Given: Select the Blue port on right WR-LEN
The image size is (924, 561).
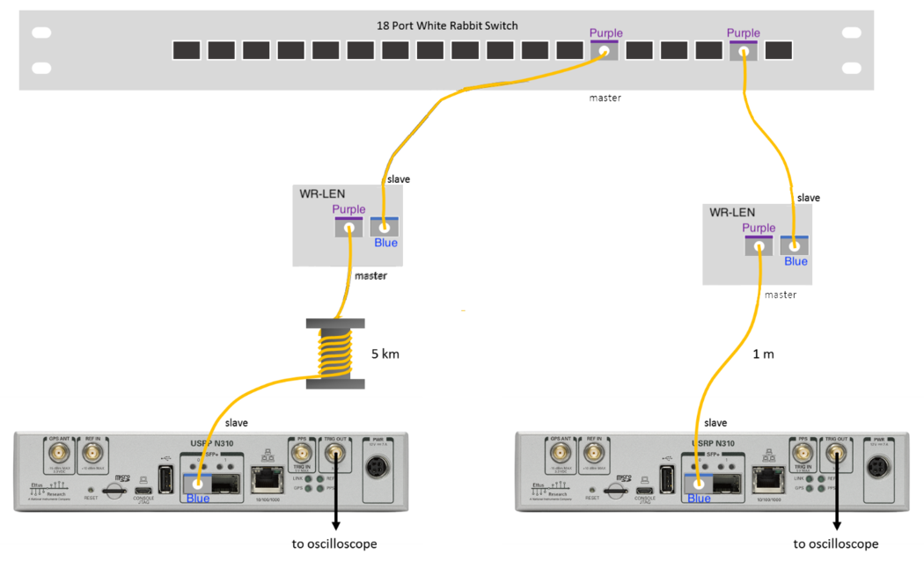Looking at the screenshot, I should [x=795, y=246].
